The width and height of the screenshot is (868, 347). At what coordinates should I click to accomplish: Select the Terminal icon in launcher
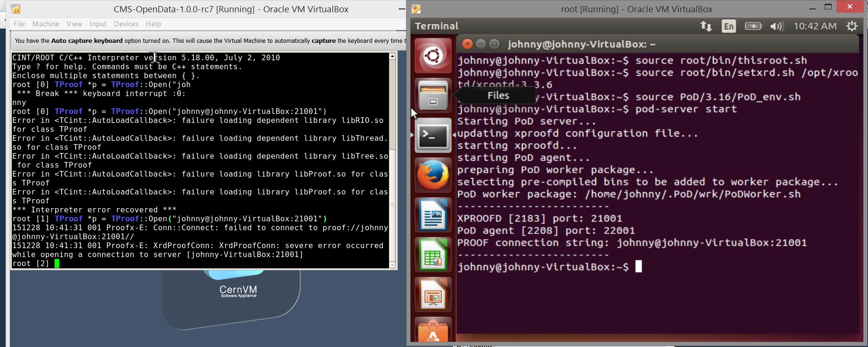433,136
